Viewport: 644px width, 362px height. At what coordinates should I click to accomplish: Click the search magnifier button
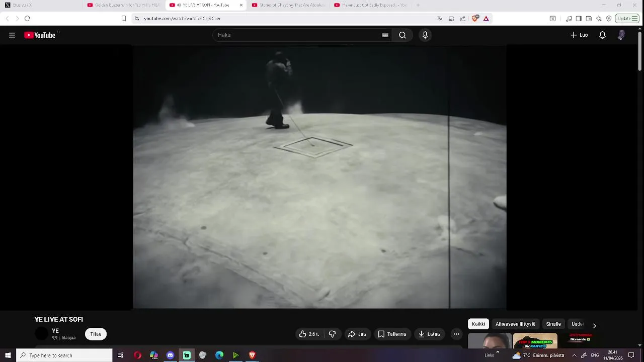click(x=403, y=35)
